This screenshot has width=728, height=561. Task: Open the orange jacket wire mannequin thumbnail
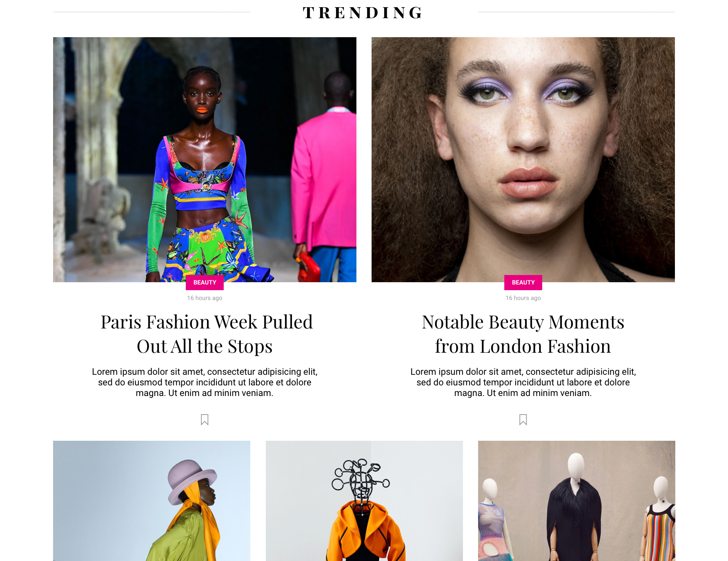(364, 501)
